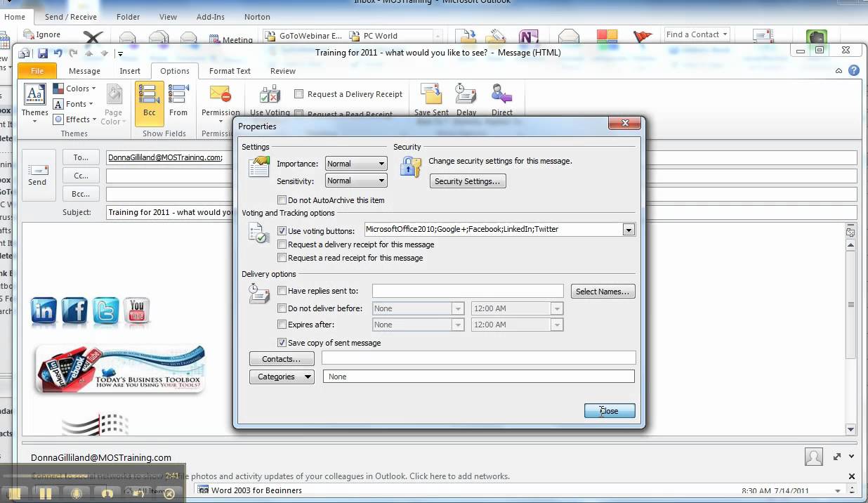Click the contact photo placeholder in People Pane
This screenshot has width=868, height=503.
click(813, 457)
